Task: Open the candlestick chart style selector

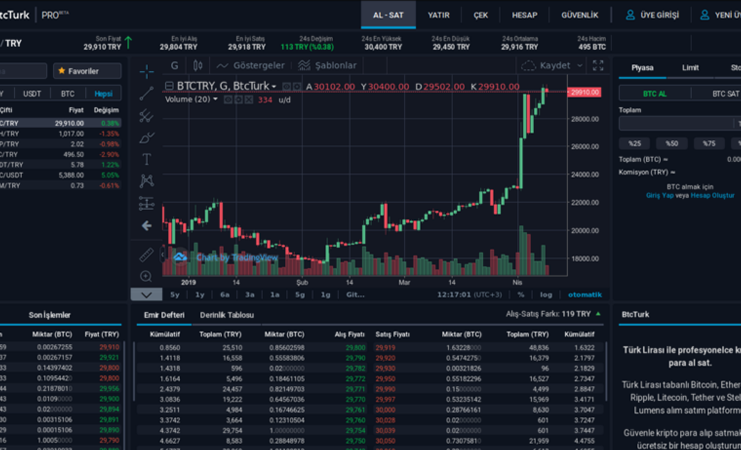Action: coord(198,66)
